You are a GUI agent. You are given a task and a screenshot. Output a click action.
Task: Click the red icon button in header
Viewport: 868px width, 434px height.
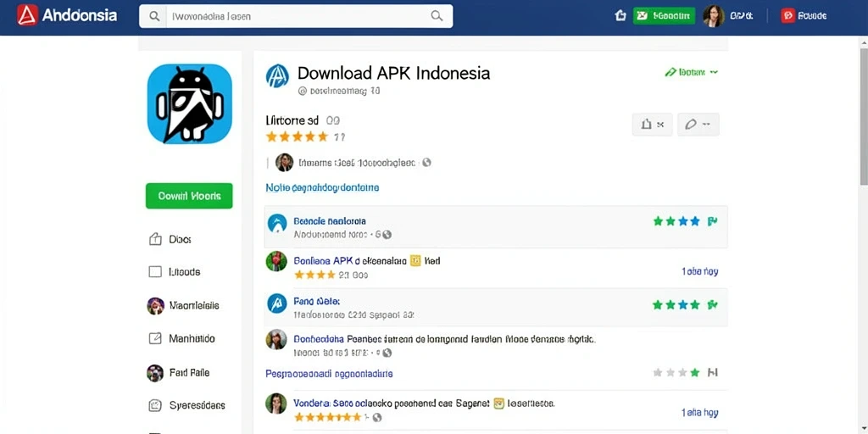pyautogui.click(x=787, y=15)
